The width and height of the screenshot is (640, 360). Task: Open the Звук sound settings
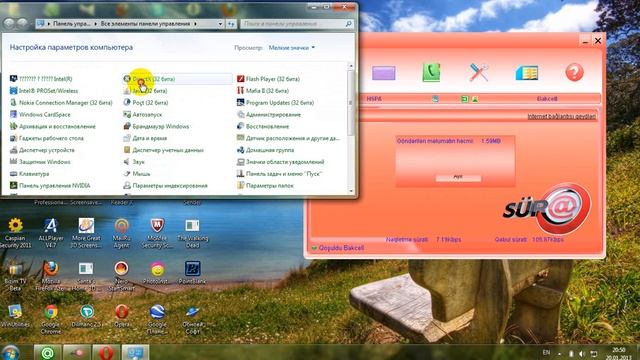(x=134, y=162)
